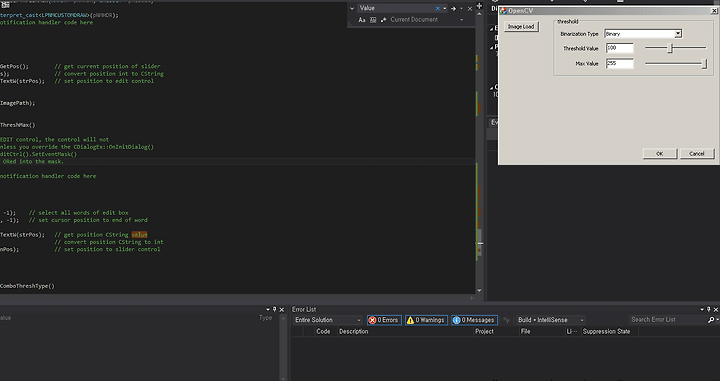Screen dimensions: 720x381
Task: Click the editor scrollbar down arrow
Action: pos(479,290)
